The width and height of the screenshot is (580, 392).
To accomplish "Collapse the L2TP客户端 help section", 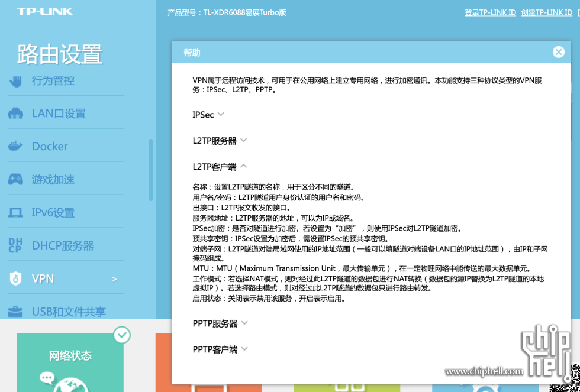I will click(x=220, y=167).
